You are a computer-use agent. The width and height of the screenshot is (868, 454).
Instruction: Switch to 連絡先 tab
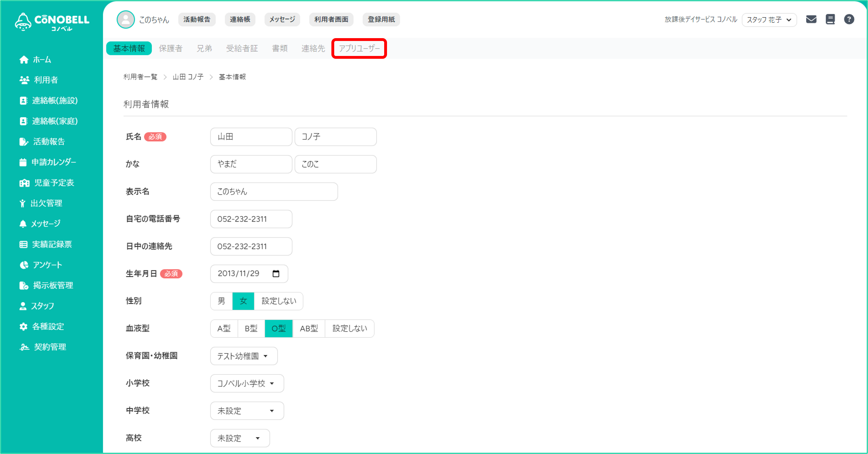click(x=313, y=48)
